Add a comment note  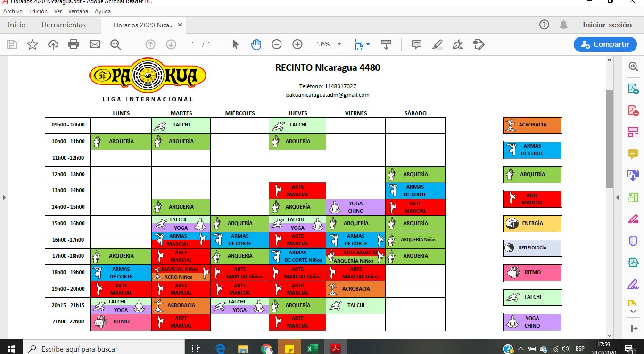tap(417, 44)
